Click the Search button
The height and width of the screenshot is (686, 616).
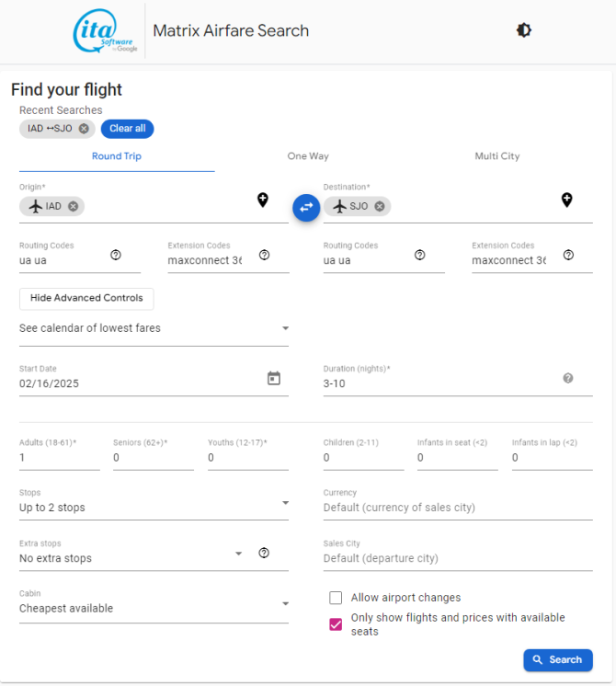pos(558,659)
